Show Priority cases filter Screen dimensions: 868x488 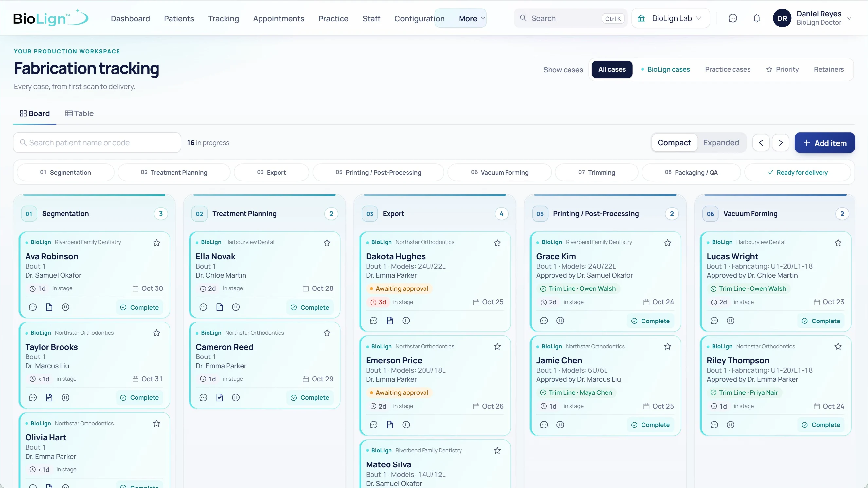[782, 69]
